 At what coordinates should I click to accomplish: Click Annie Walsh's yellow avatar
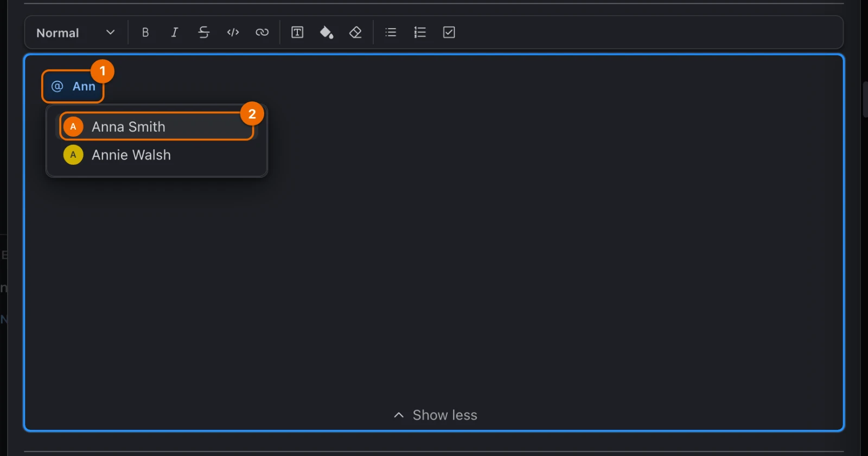[73, 155]
